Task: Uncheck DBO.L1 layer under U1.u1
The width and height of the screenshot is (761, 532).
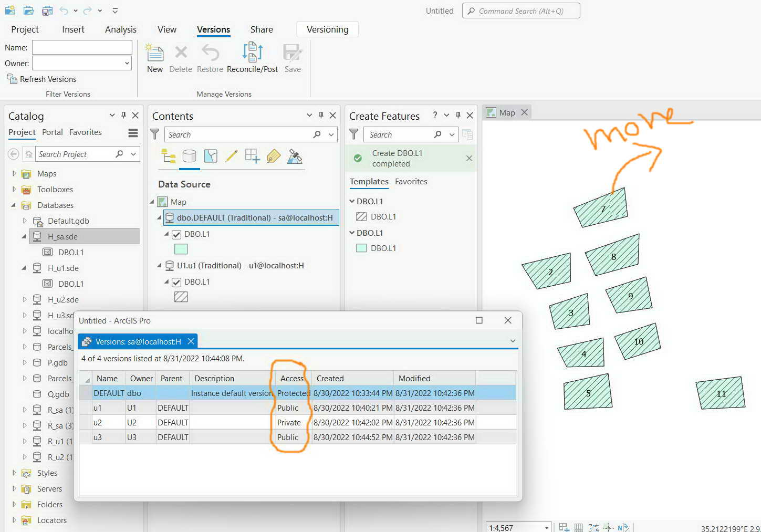Action: click(x=176, y=282)
